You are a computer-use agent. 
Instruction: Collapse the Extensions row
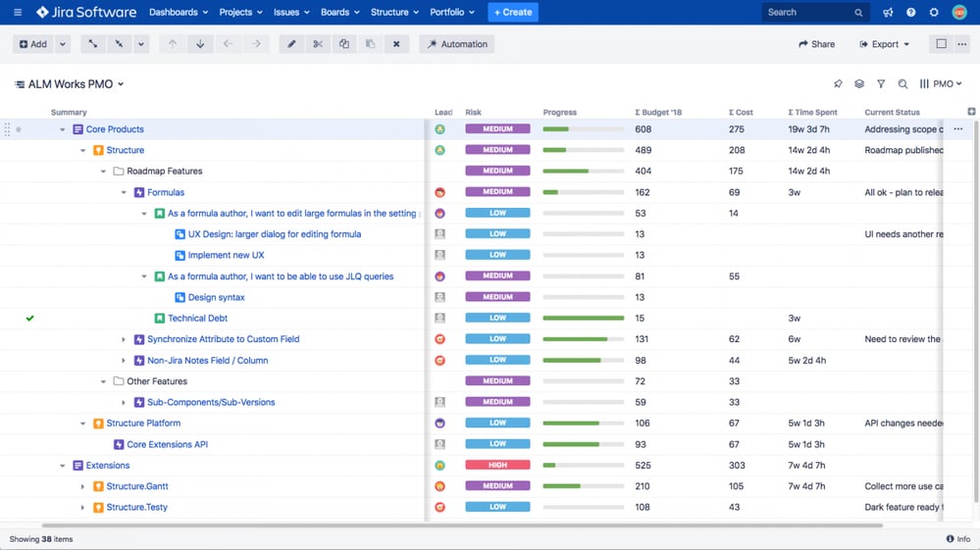point(63,466)
